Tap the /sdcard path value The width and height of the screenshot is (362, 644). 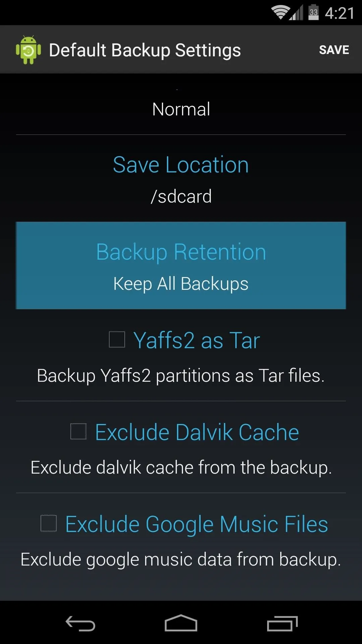pyautogui.click(x=181, y=196)
